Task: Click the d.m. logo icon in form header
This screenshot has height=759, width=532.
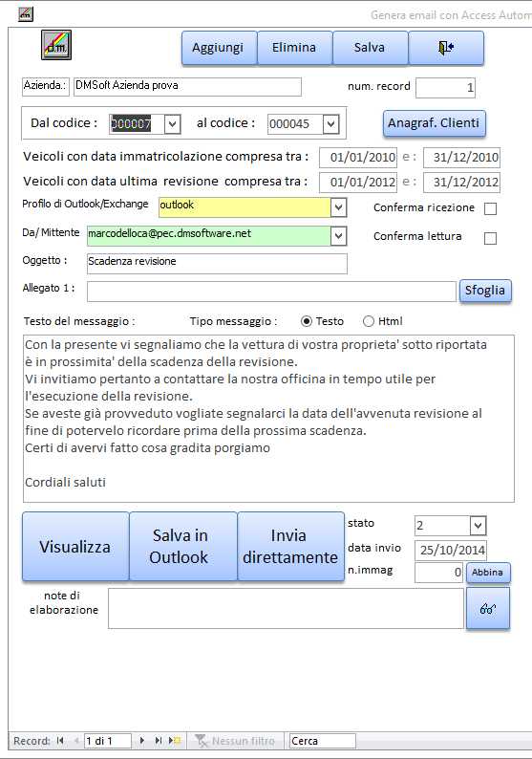Action: click(x=56, y=45)
